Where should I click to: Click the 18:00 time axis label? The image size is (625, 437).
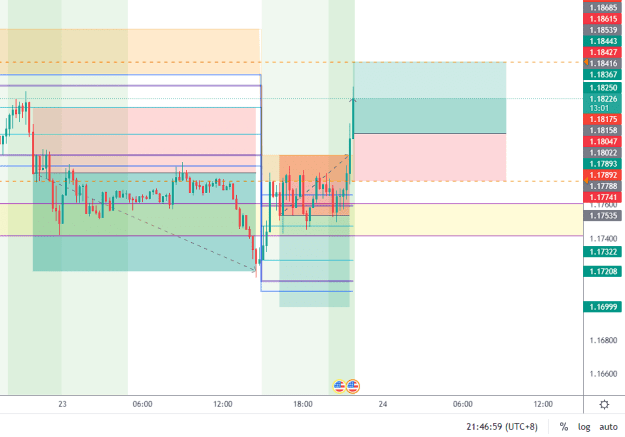pyautogui.click(x=303, y=404)
